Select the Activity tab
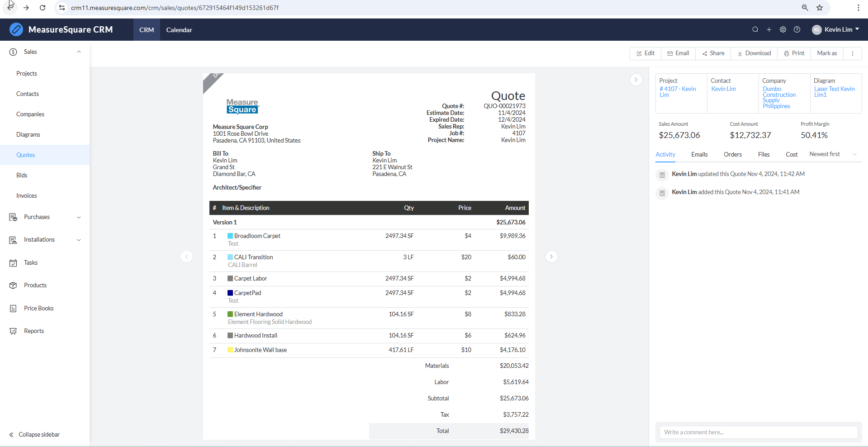This screenshot has width=868, height=447. (665, 155)
